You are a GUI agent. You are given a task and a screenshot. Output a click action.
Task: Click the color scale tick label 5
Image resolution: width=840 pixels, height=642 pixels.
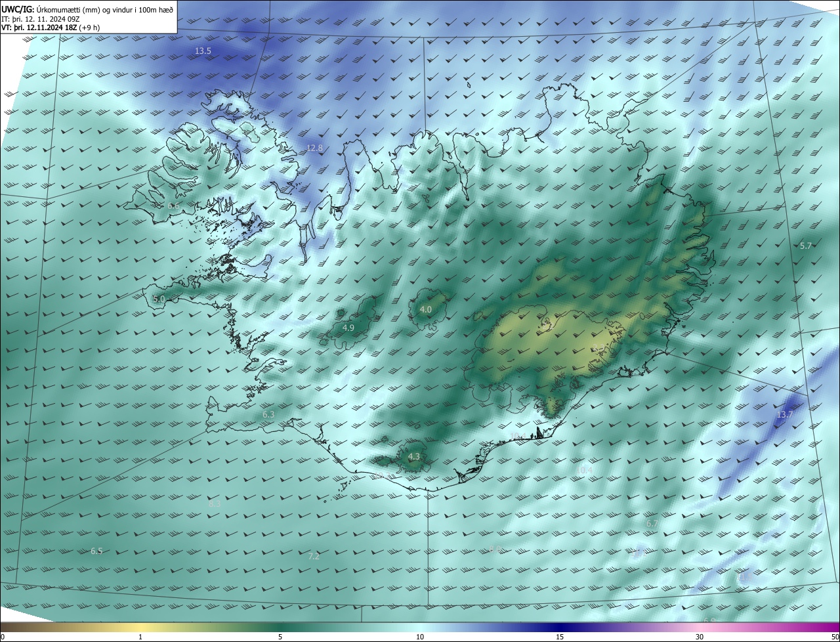click(x=280, y=637)
